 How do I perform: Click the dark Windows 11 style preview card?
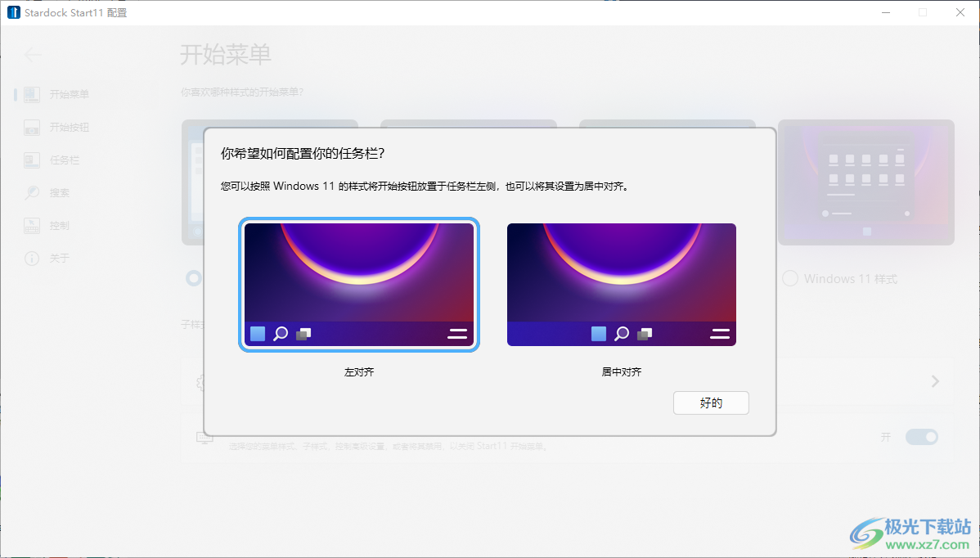865,182
